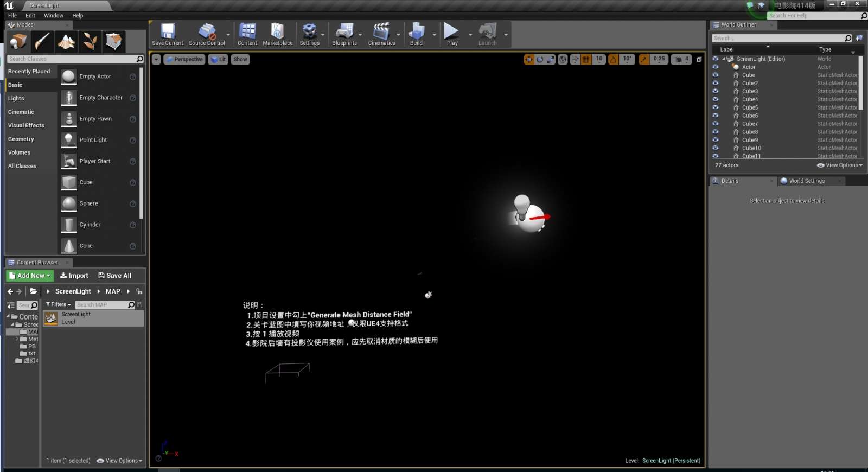Open the Marketplace toolbar button

click(x=277, y=35)
